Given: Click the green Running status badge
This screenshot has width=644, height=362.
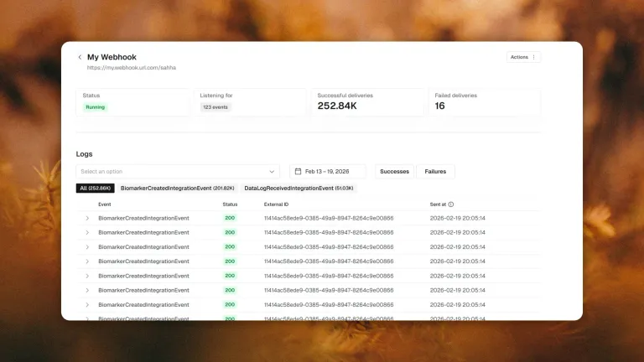Looking at the screenshot, I should 96,107.
